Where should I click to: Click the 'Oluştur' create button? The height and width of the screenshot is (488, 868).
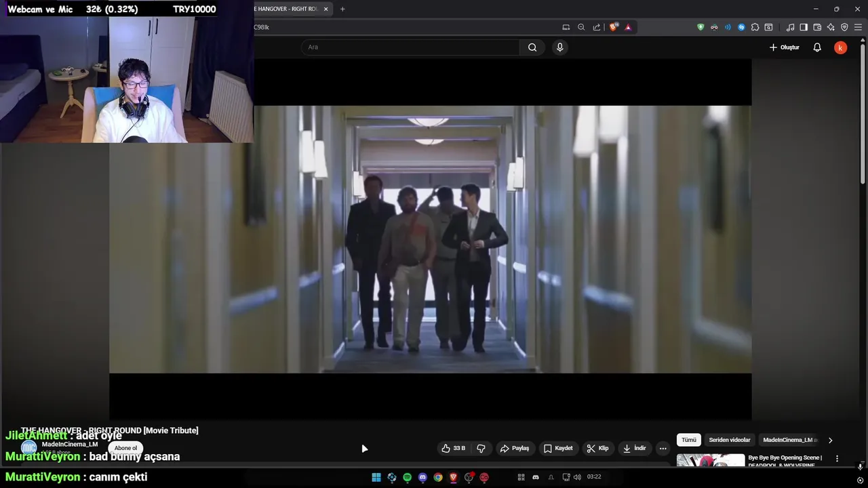coord(784,47)
